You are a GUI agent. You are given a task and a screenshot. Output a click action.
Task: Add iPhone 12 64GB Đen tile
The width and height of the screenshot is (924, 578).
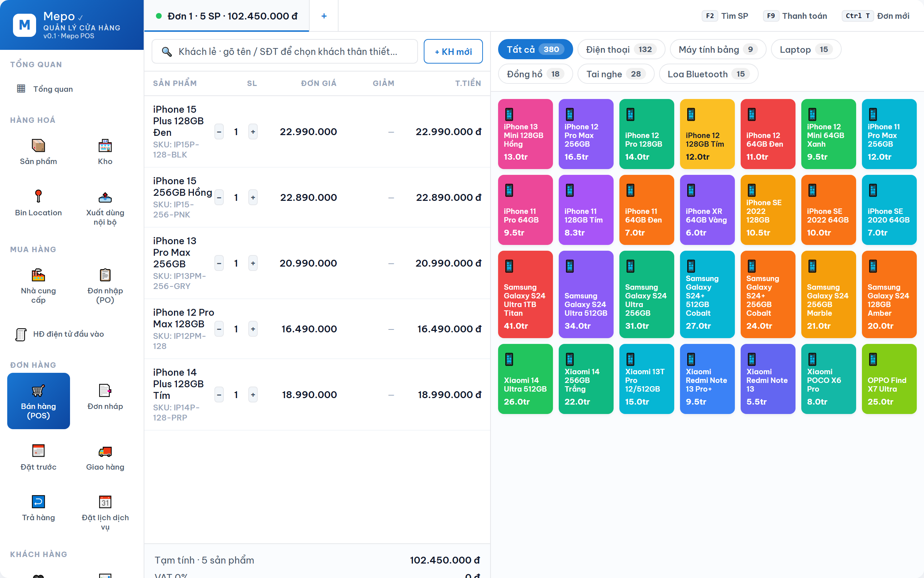pos(768,134)
